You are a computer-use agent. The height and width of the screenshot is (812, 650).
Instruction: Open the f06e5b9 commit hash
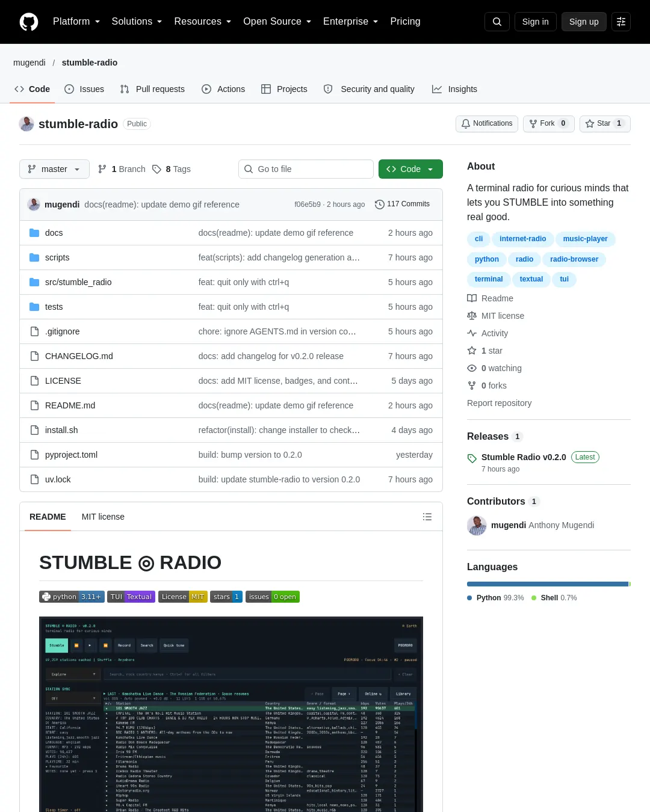(x=308, y=205)
